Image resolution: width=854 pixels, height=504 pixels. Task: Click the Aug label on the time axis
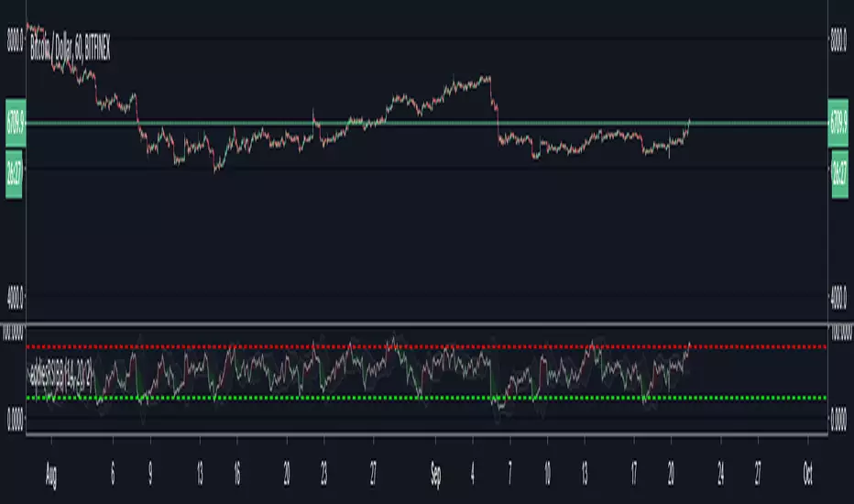(50, 475)
